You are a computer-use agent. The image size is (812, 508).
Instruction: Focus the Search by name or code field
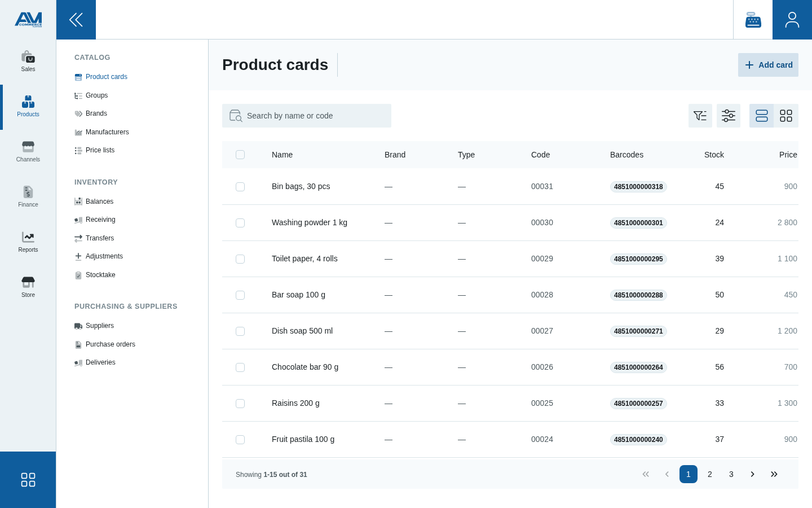tap(307, 116)
